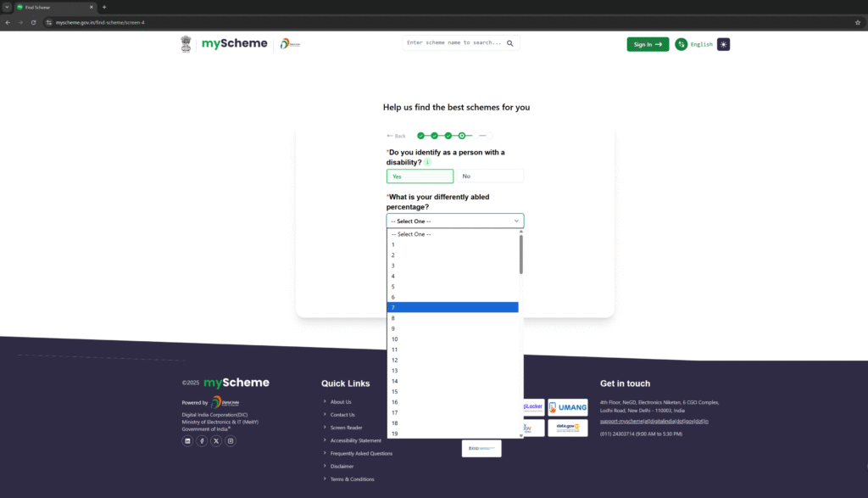Open the LinkedIn icon in footer

click(x=187, y=441)
